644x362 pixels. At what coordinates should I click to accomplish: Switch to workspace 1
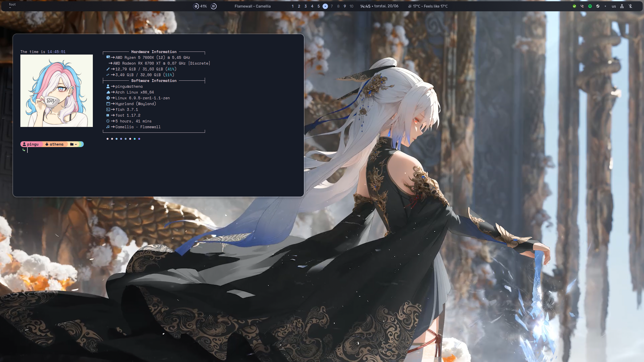tap(293, 6)
